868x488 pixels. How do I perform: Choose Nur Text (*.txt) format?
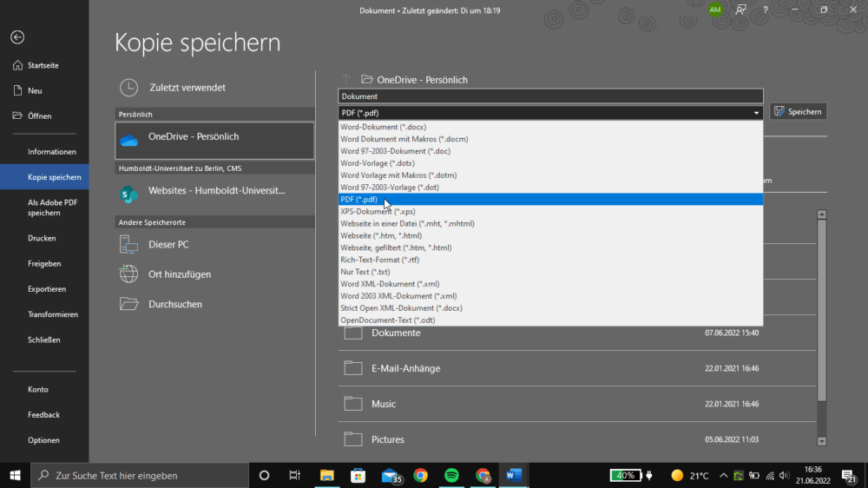[x=550, y=272]
